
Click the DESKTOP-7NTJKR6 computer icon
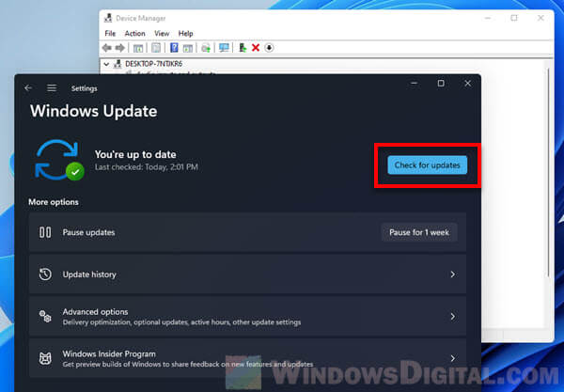(x=117, y=64)
